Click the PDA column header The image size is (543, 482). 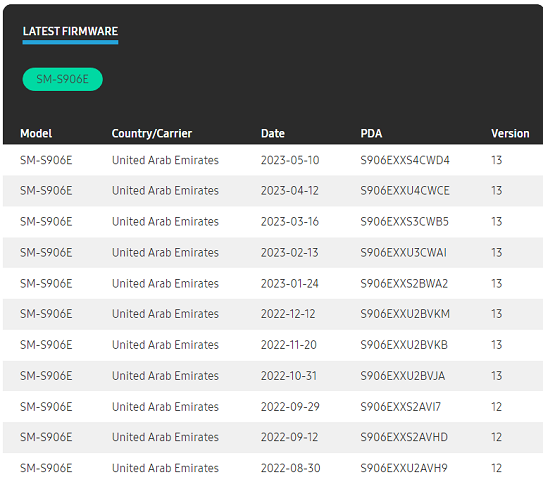tap(371, 133)
